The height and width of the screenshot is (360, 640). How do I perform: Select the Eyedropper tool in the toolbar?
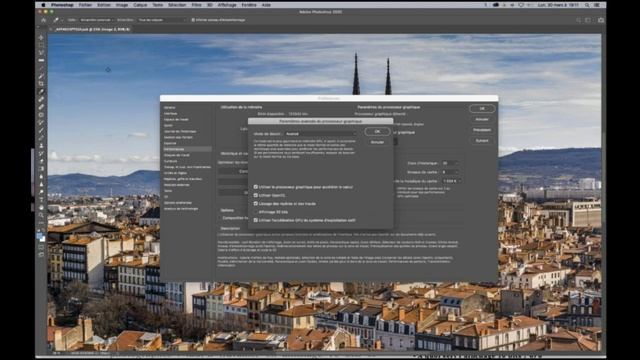pos(41,91)
